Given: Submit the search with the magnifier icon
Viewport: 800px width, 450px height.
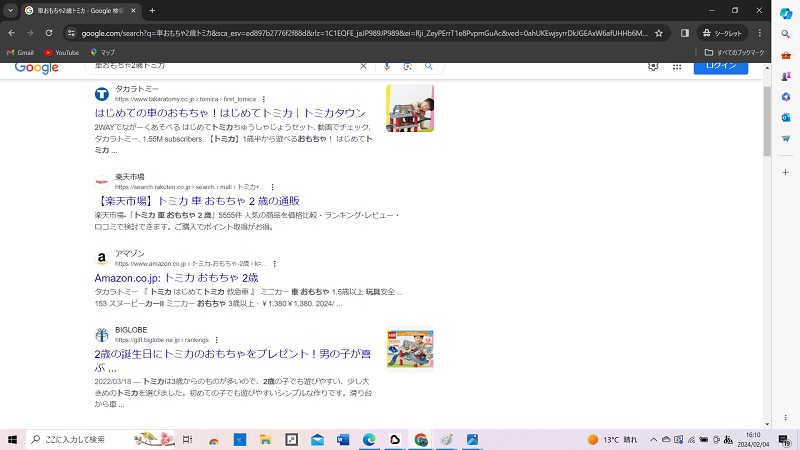Looking at the screenshot, I should (x=429, y=66).
